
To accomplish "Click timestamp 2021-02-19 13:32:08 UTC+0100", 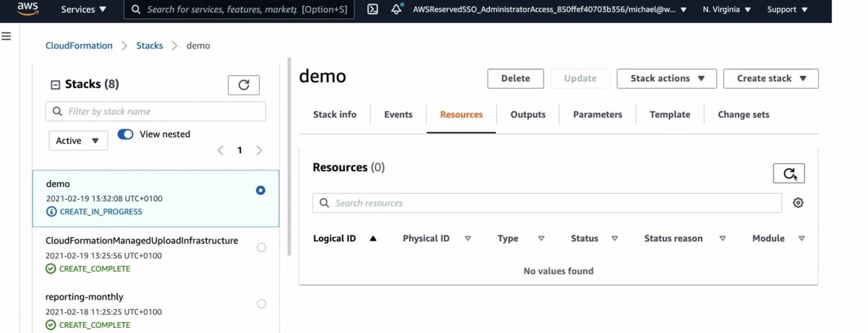I will click(x=103, y=198).
